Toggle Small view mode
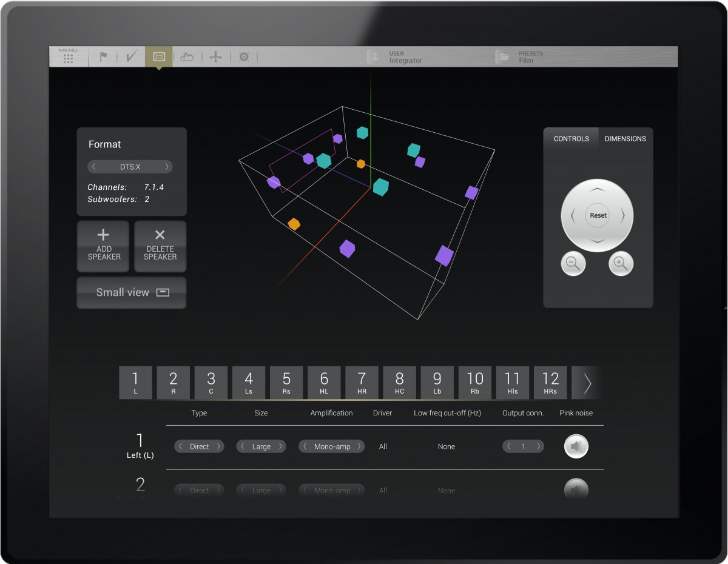Screen dimensions: 728x564 click(x=132, y=292)
